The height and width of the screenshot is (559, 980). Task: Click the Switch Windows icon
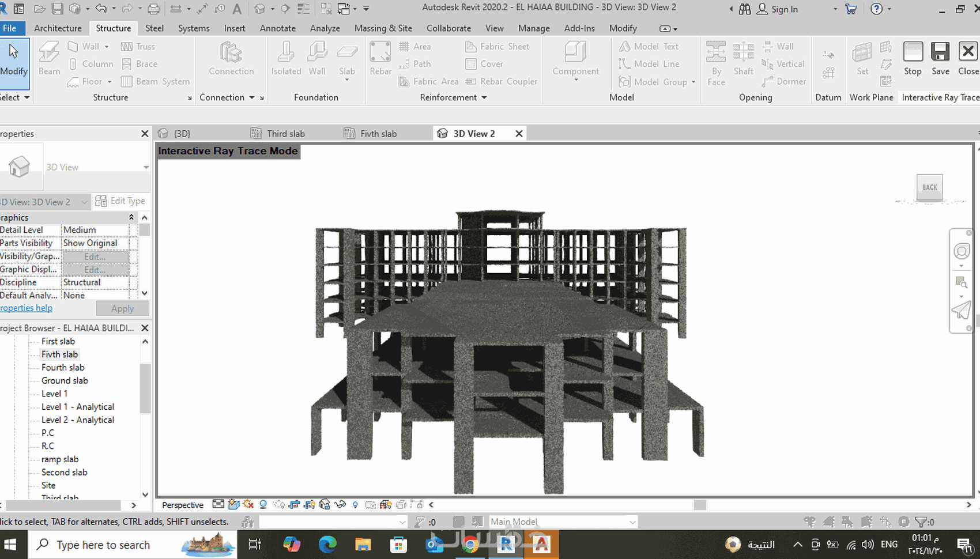[344, 9]
